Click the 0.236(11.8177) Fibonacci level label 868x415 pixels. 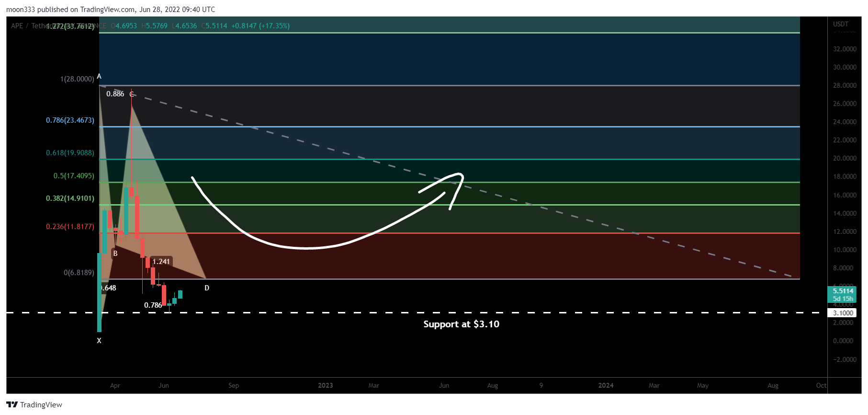click(x=70, y=227)
